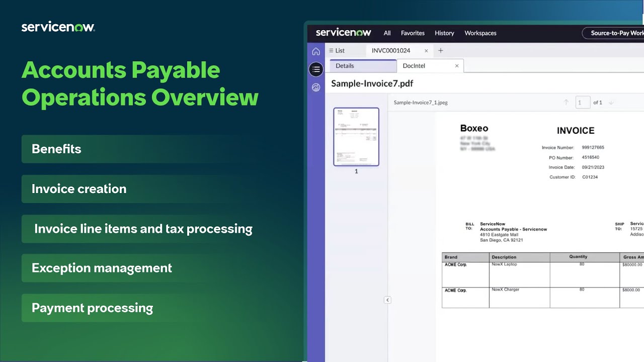Click the Sample-Invoice7.pdf title

point(372,83)
